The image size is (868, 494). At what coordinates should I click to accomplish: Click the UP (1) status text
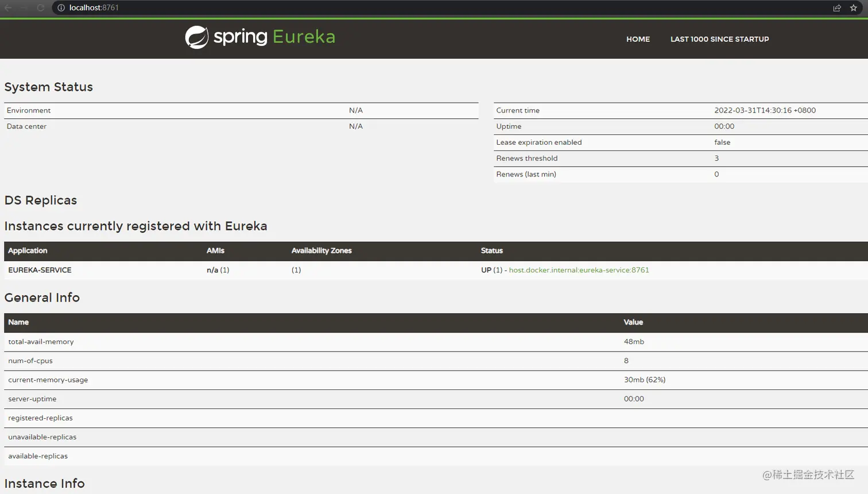point(491,270)
